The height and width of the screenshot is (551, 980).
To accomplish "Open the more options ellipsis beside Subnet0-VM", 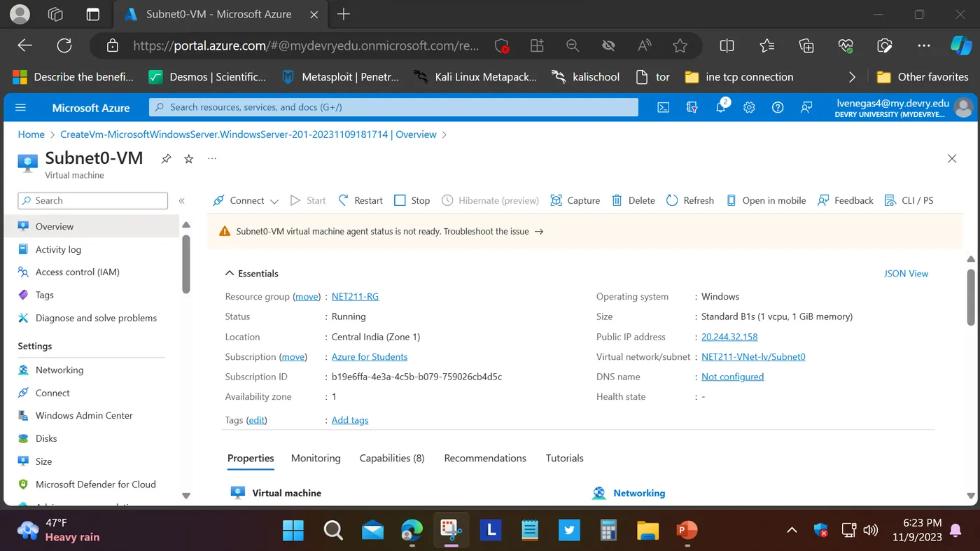I will pos(212,159).
